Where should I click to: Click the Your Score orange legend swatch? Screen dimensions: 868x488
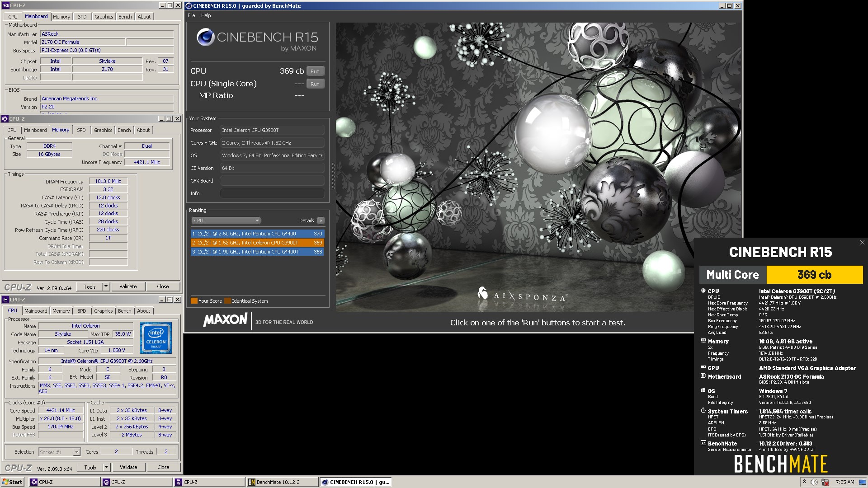point(194,301)
